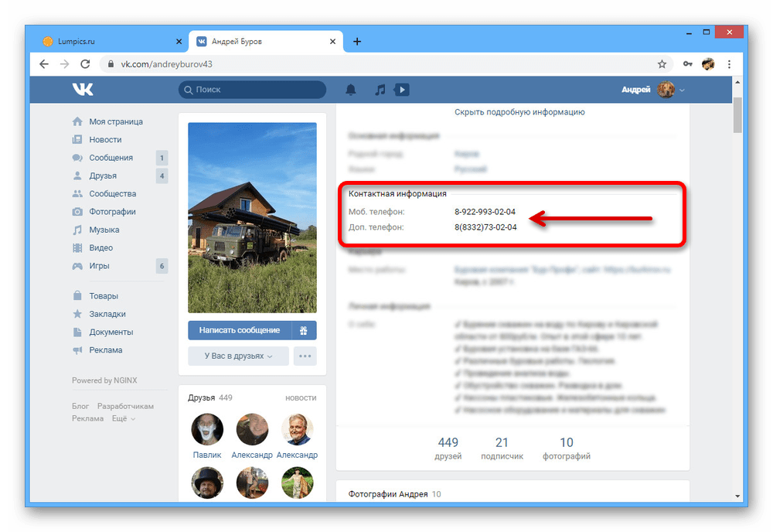Open more actions three-dot button
Viewport: 773px width, 532px height.
[305, 356]
